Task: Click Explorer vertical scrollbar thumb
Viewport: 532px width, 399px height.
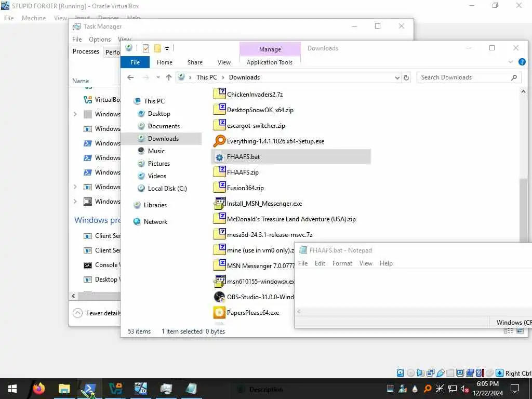Action: tap(523, 209)
